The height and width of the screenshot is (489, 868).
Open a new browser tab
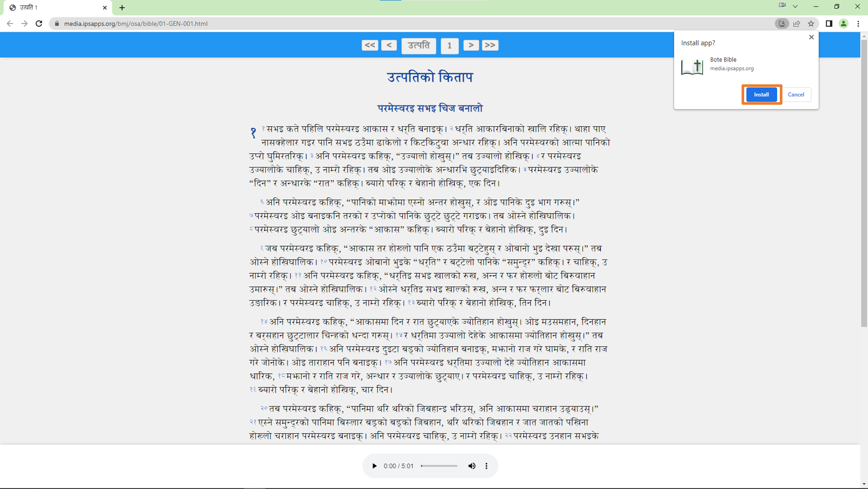tap(122, 7)
